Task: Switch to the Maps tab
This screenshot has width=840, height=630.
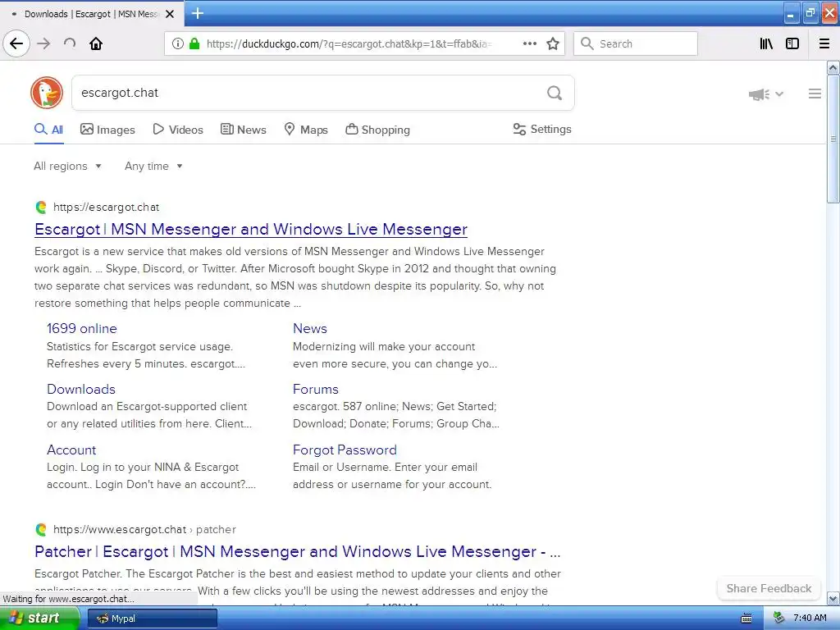Action: 306,130
